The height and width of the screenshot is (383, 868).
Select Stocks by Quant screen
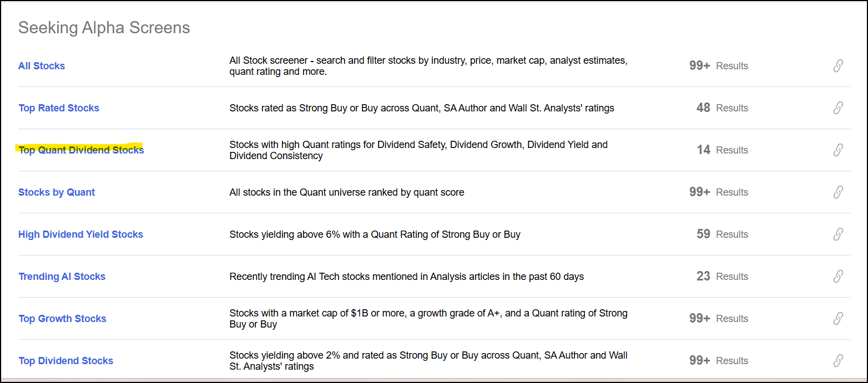57,192
